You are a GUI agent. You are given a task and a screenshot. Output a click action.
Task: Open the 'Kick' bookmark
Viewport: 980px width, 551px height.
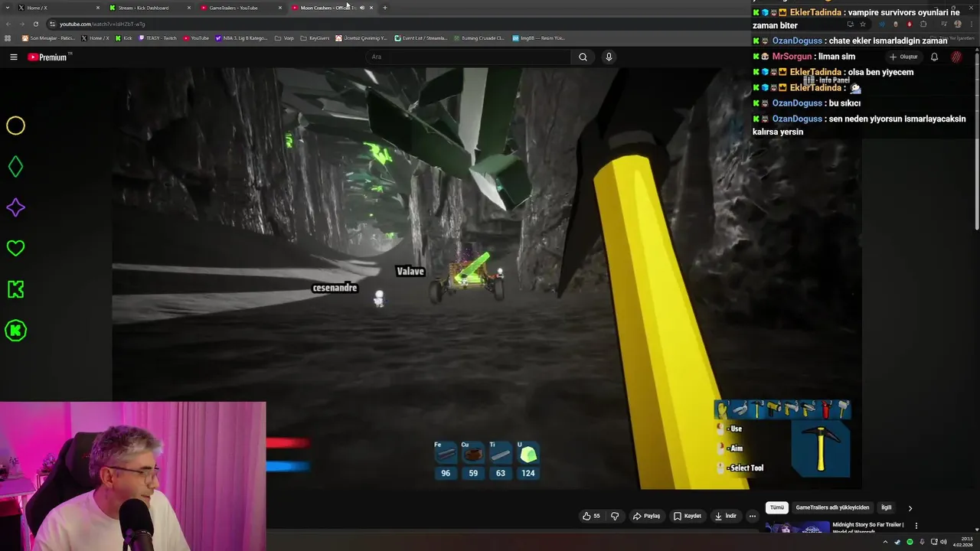click(124, 38)
